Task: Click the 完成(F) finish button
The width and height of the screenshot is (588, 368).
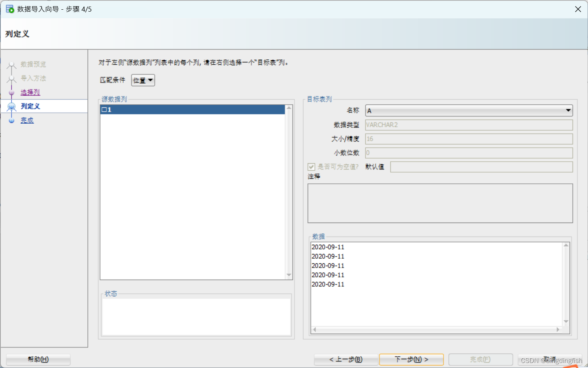Action: [480, 359]
